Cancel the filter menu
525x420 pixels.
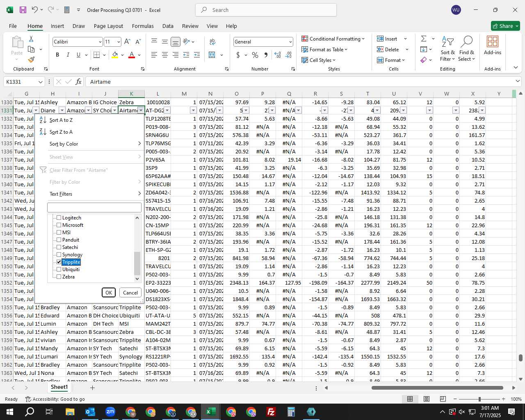pyautogui.click(x=130, y=292)
